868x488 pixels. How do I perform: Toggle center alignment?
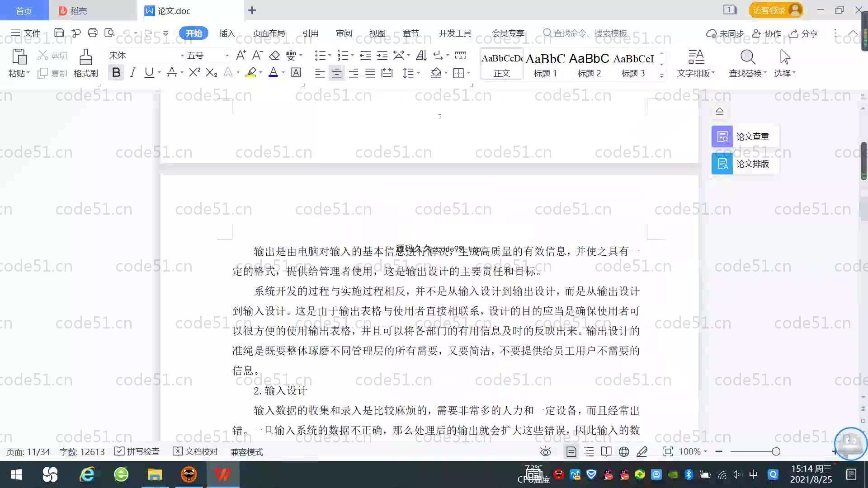pos(336,73)
